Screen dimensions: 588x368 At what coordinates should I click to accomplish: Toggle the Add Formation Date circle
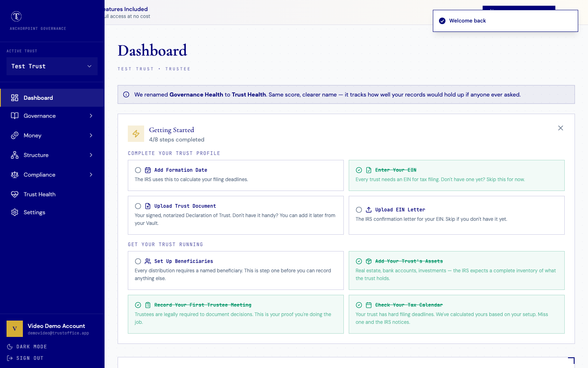138,170
